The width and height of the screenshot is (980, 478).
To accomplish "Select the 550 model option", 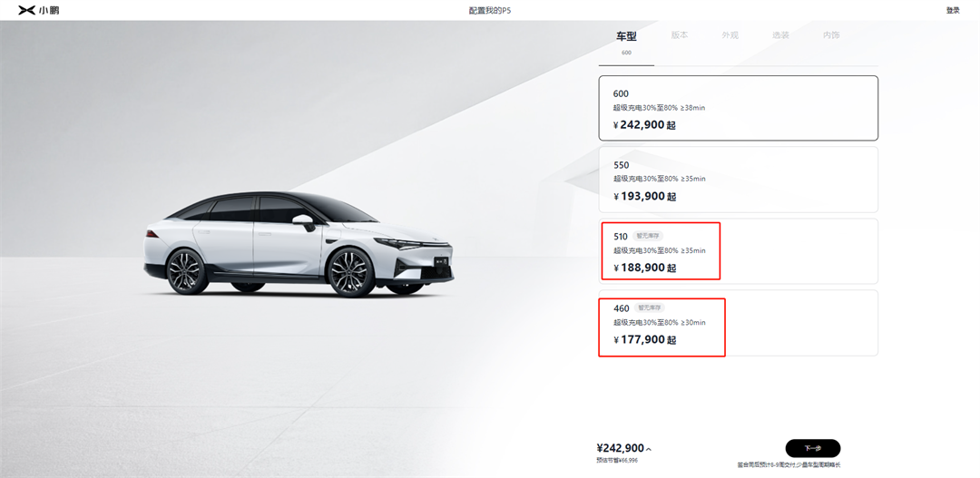I will pyautogui.click(x=738, y=180).
